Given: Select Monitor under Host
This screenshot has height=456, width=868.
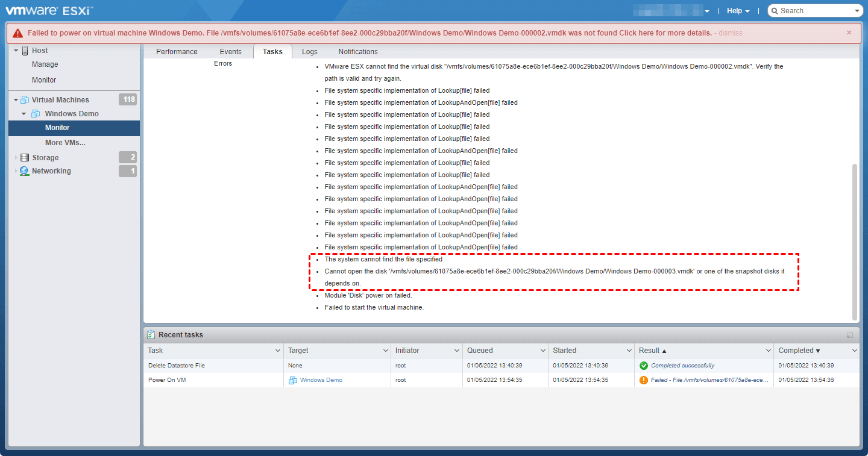Looking at the screenshot, I should tap(44, 80).
